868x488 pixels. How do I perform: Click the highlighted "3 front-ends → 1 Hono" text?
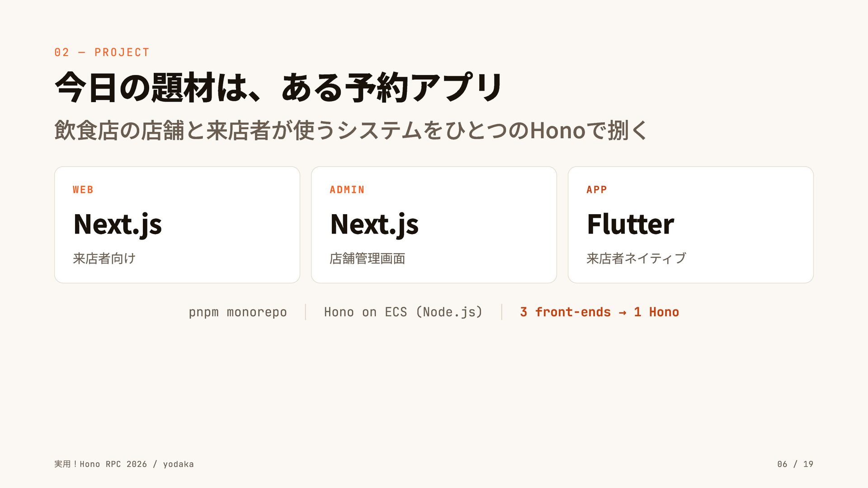tap(599, 312)
